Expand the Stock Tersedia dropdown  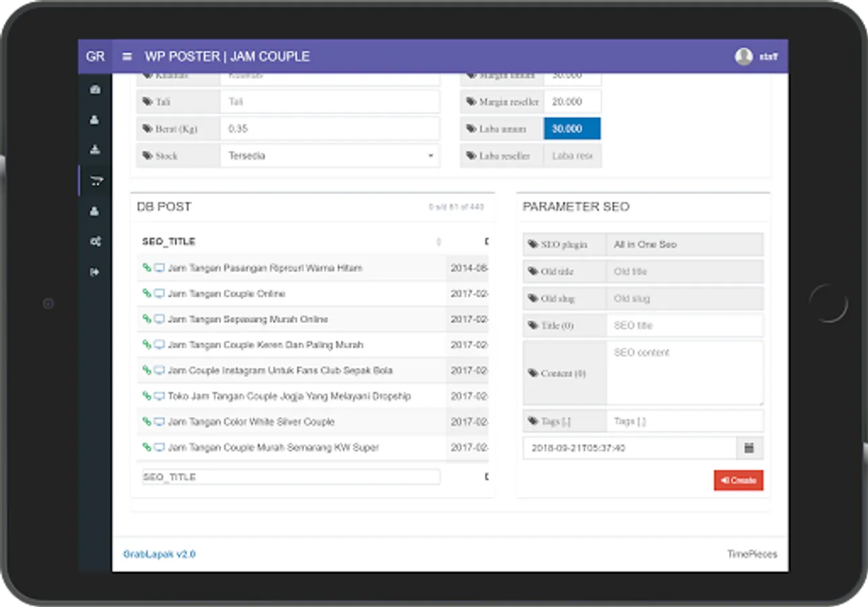[x=330, y=156]
